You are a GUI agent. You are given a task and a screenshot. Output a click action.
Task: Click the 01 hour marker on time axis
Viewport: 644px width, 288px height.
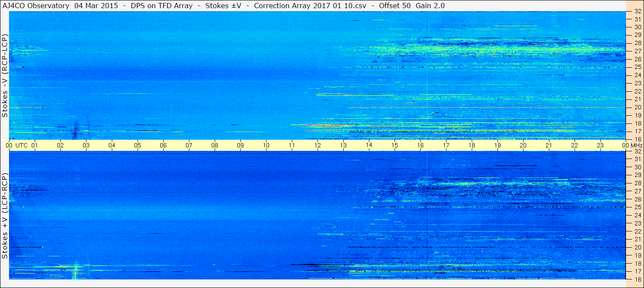tap(35, 145)
